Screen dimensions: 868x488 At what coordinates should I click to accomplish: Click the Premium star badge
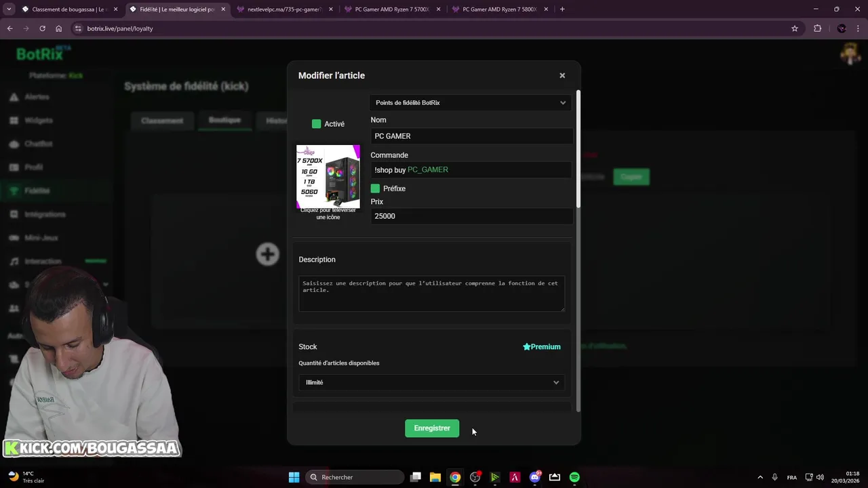542,347
